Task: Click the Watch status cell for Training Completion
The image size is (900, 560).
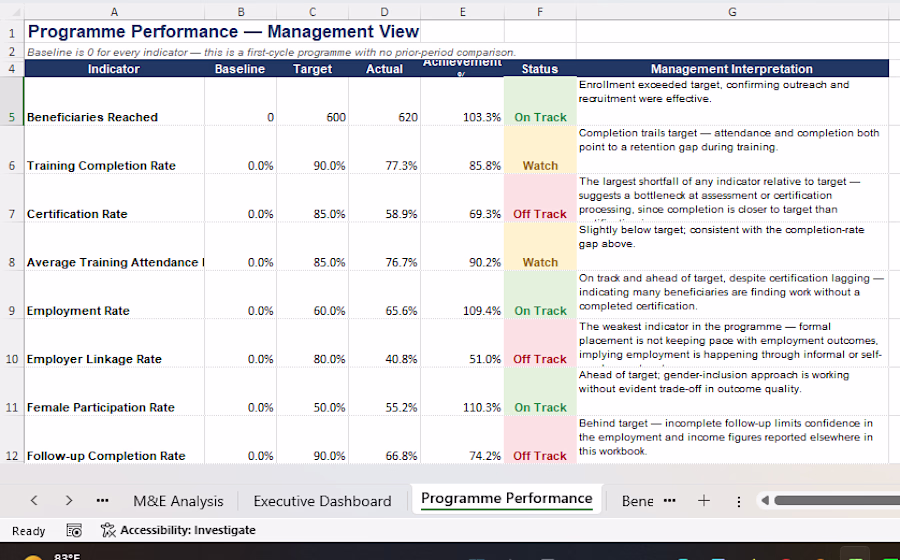Action: click(x=540, y=166)
